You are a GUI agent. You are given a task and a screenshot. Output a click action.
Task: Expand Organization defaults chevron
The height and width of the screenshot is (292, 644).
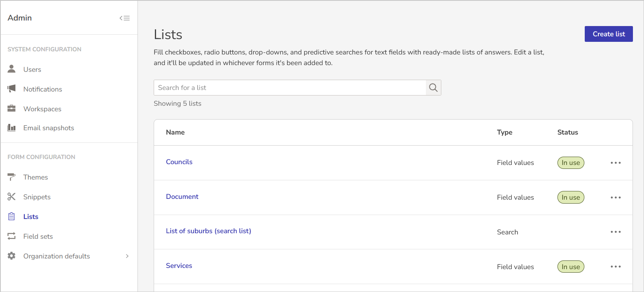[127, 256]
